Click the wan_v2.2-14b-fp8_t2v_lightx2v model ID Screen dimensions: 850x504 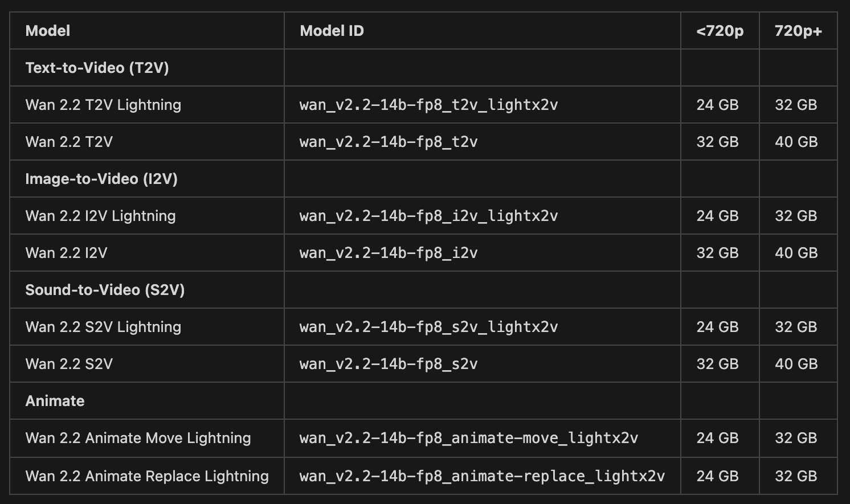coord(428,105)
